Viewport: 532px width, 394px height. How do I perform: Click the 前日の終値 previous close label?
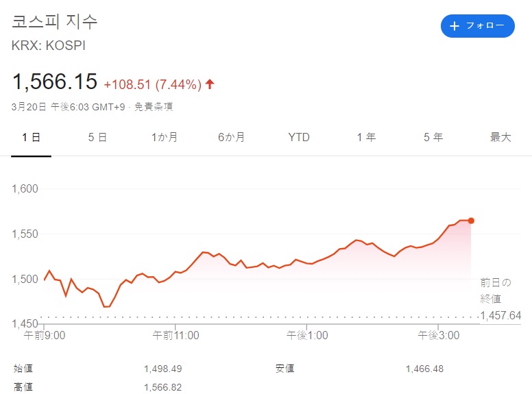pos(496,291)
